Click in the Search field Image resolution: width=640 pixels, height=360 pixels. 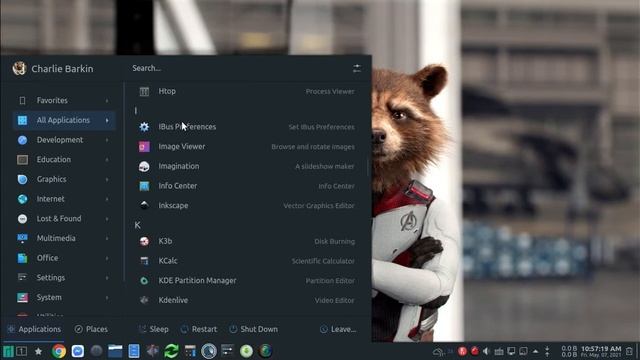[239, 68]
